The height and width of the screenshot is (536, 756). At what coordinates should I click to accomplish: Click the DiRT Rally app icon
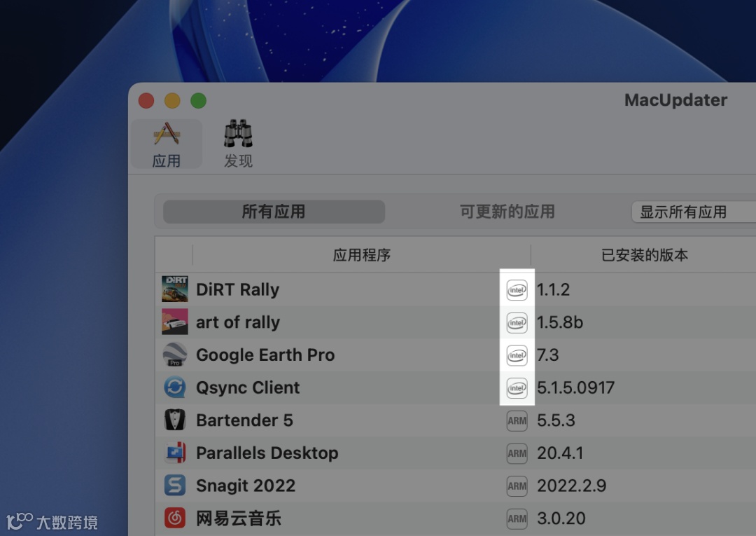pos(174,289)
